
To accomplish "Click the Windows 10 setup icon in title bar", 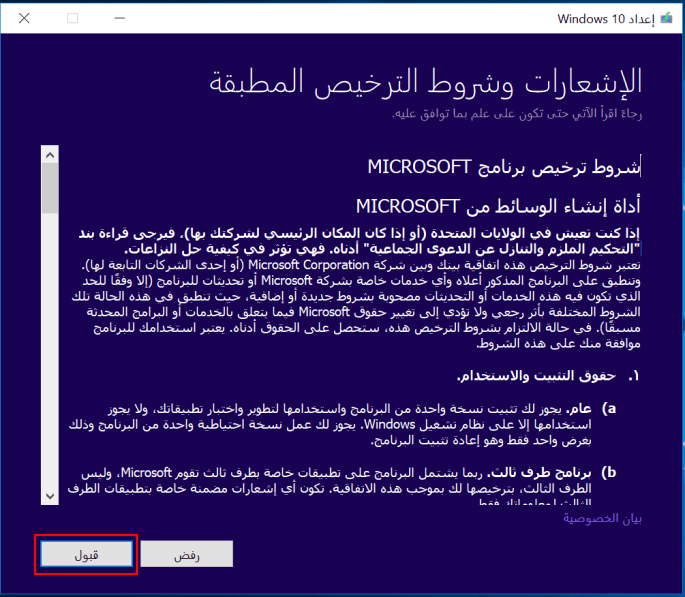I will click(666, 18).
